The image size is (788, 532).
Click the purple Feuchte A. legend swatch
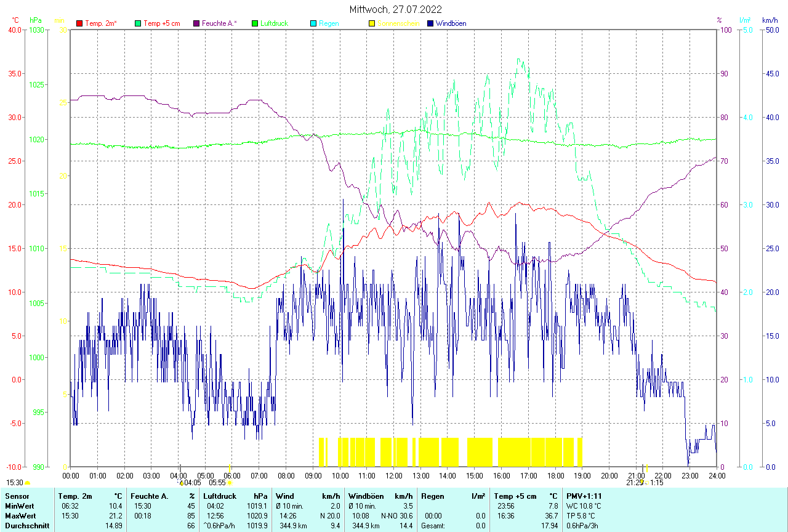point(196,23)
